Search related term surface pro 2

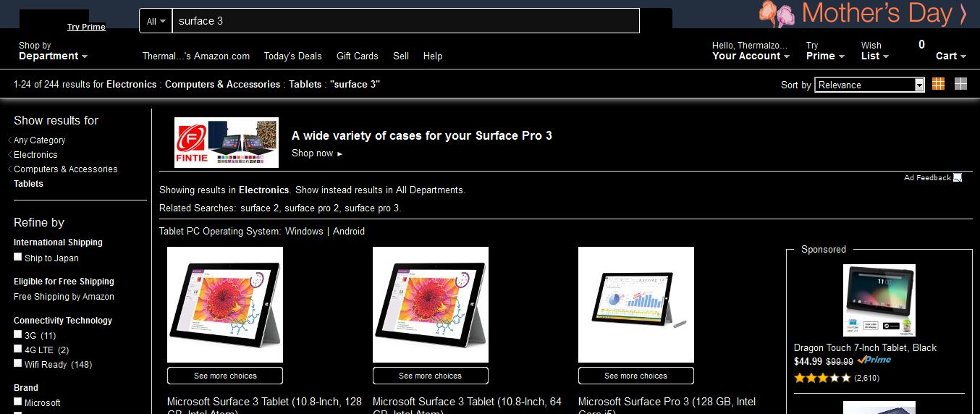(312, 208)
